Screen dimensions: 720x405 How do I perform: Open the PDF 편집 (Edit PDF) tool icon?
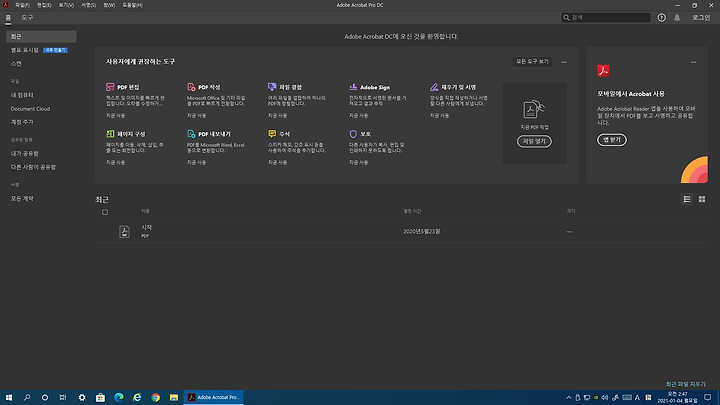110,87
